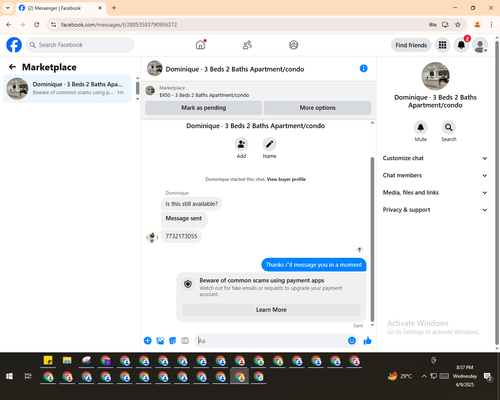Reload the page in Chrome

point(37,25)
